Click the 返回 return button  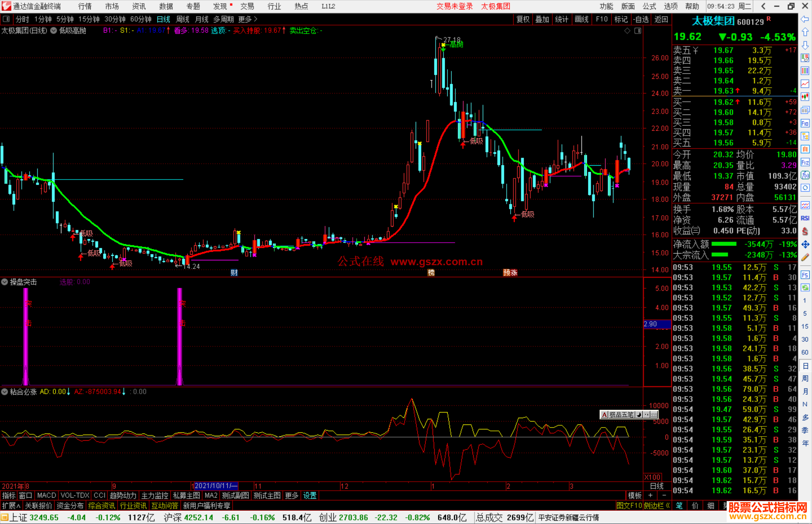(x=661, y=19)
